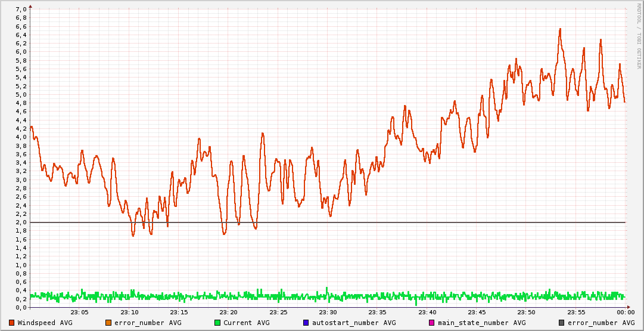Click the red Windspeed AVG legend swatch
Screen dimensions: 644x331
(x=12, y=323)
